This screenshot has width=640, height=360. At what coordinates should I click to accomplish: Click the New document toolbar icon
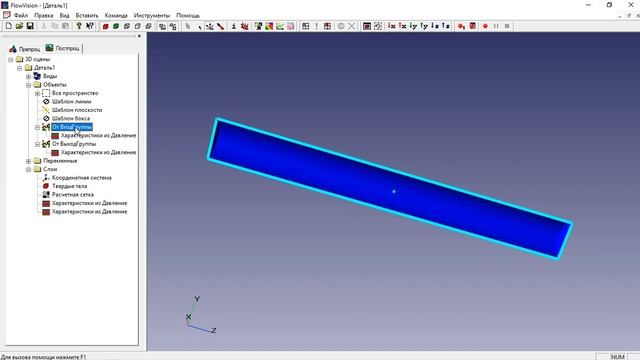coord(9,26)
